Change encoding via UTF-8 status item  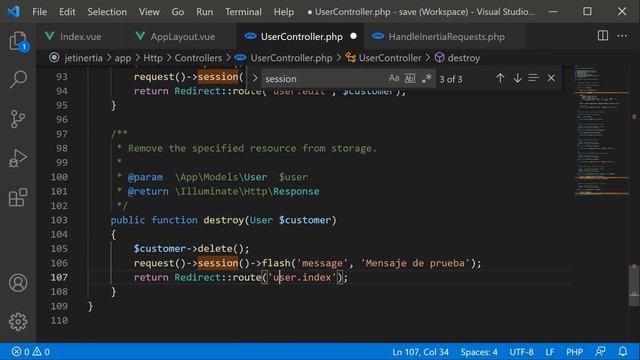point(521,352)
